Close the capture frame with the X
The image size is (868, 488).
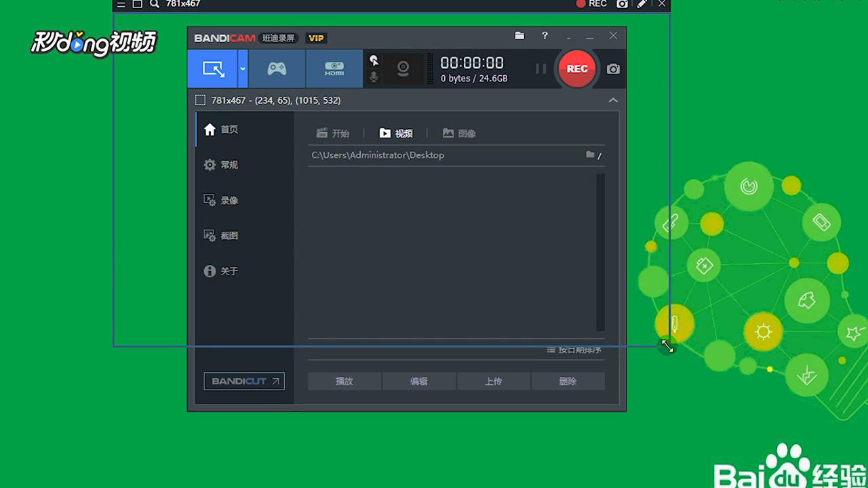(x=662, y=4)
